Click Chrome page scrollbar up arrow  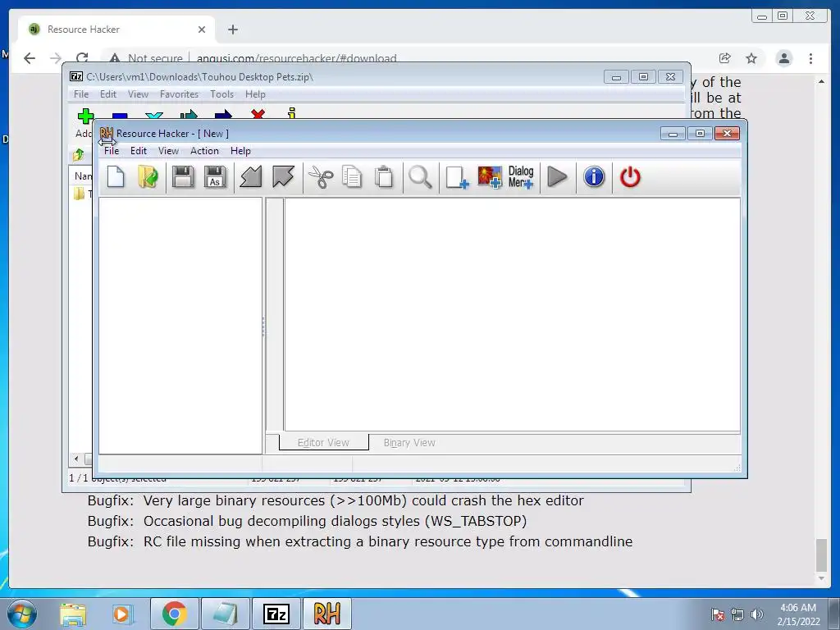[x=821, y=81]
